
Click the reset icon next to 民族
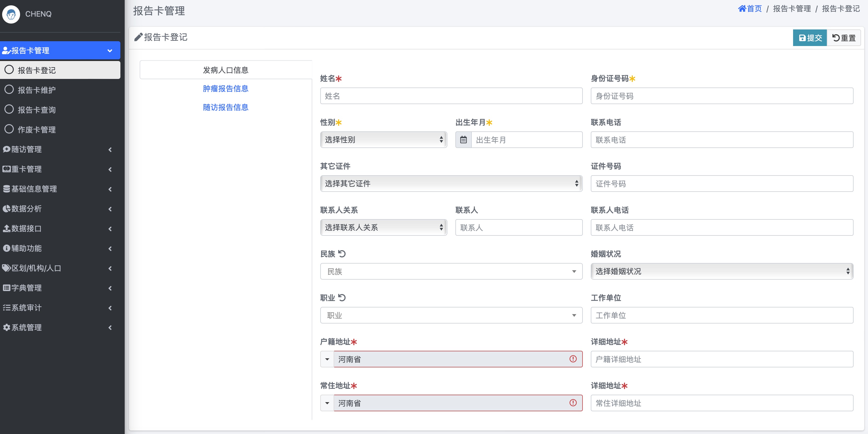(x=342, y=254)
